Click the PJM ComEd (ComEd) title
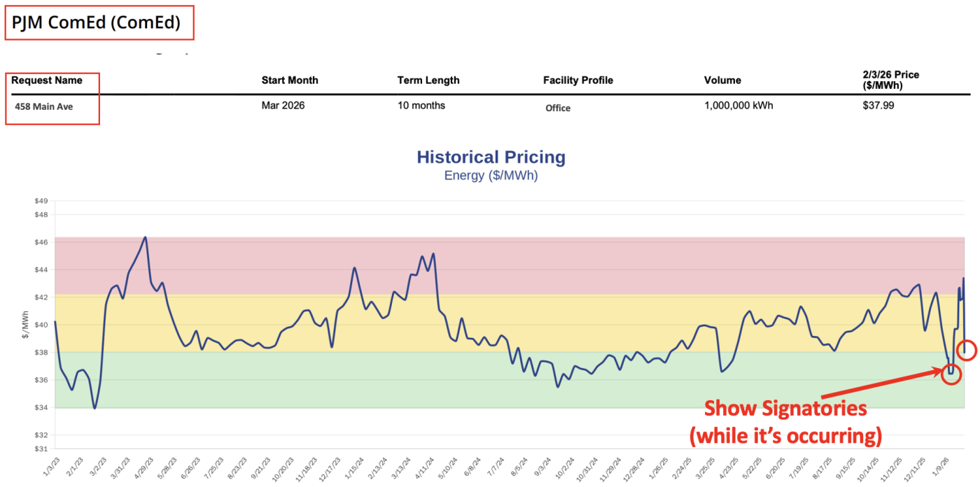The height and width of the screenshot is (487, 980). [96, 23]
